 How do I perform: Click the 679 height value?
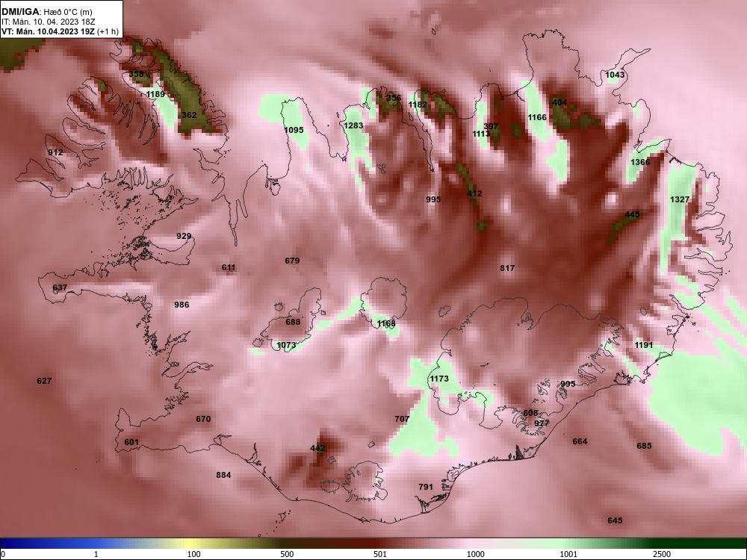coord(292,261)
